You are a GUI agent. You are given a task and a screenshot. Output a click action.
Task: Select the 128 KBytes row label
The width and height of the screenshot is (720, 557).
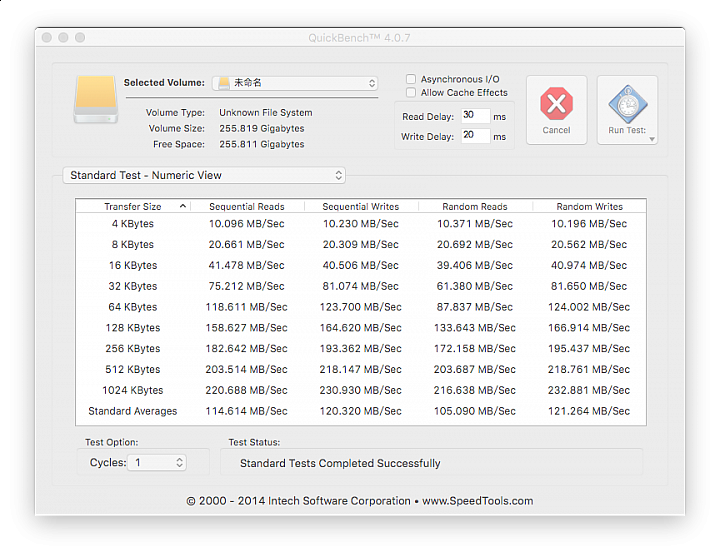133,328
